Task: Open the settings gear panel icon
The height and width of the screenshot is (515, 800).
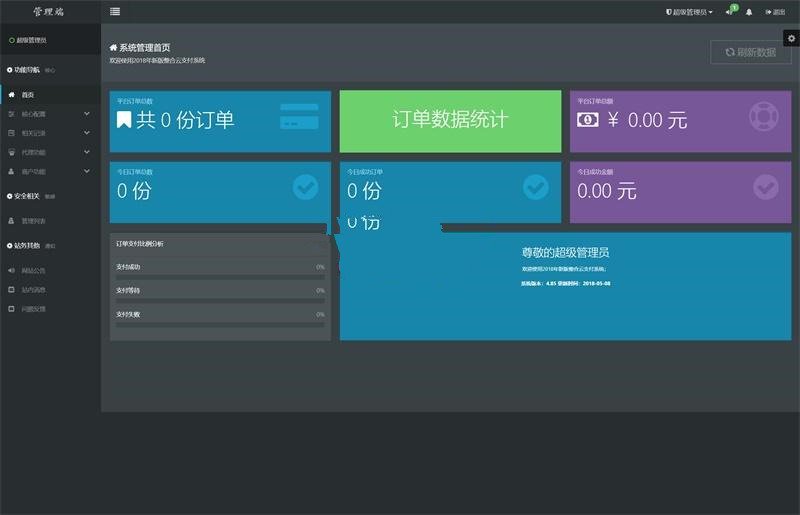Action: (791, 38)
